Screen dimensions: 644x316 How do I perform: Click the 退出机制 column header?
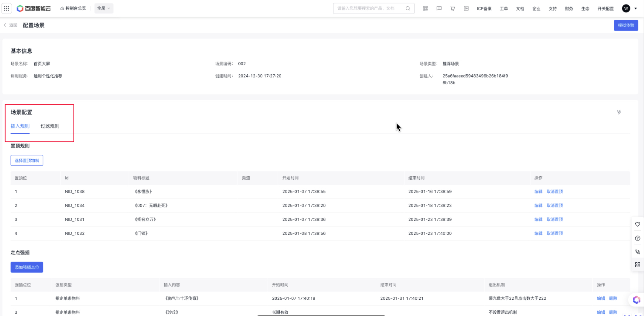[497, 285]
